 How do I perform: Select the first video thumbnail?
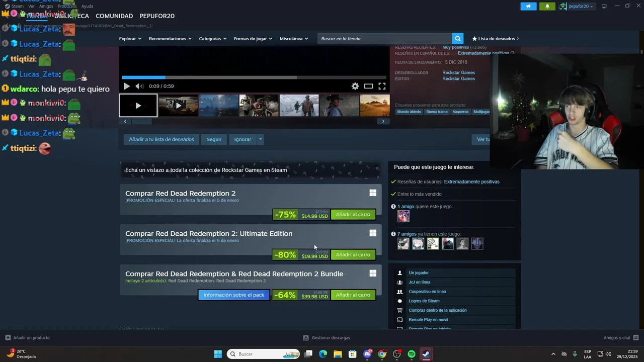pyautogui.click(x=138, y=106)
